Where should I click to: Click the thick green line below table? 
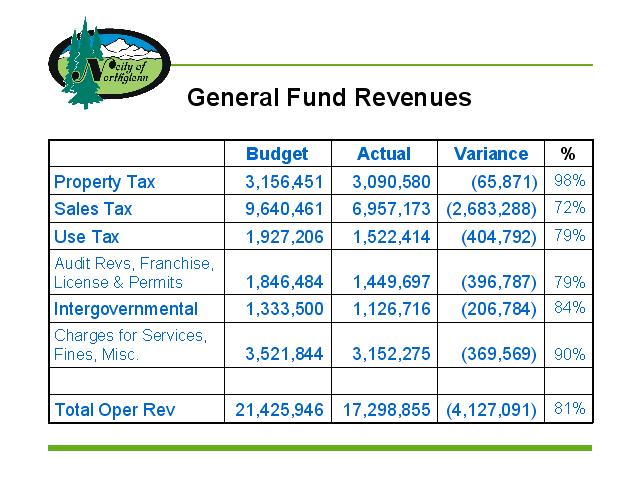(x=320, y=448)
